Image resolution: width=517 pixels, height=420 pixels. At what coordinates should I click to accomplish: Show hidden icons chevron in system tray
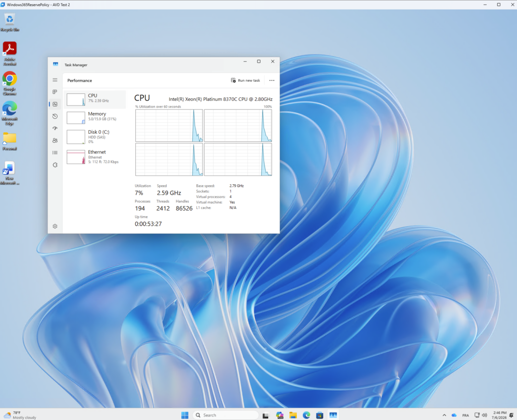tap(444, 415)
